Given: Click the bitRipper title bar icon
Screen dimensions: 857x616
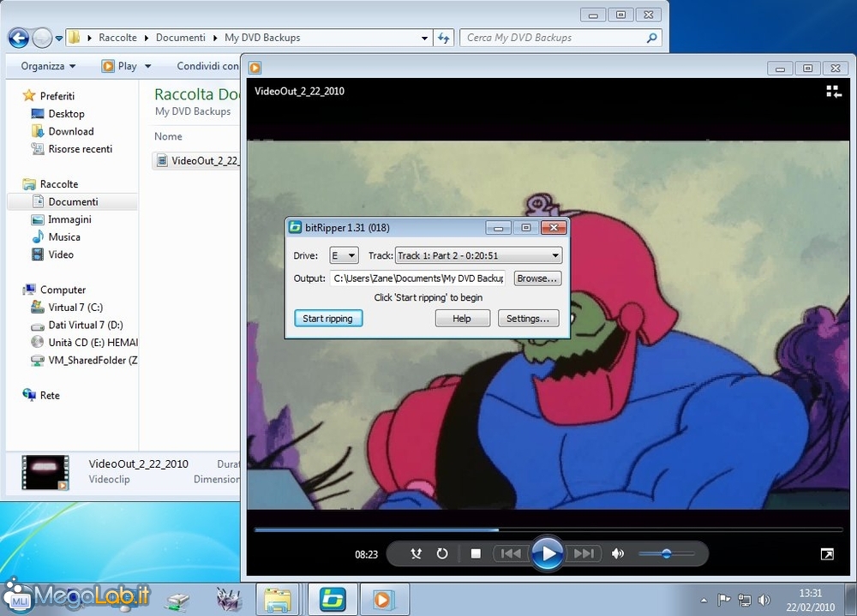Looking at the screenshot, I should click(x=295, y=227).
